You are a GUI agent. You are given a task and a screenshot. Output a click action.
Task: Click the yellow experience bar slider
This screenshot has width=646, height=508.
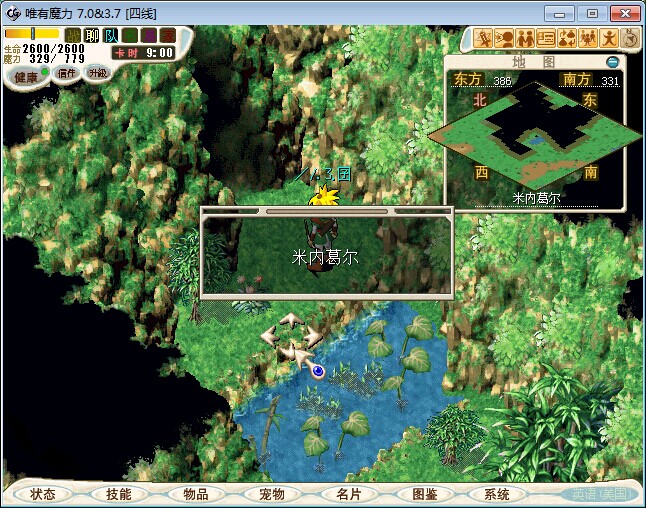pos(32,34)
